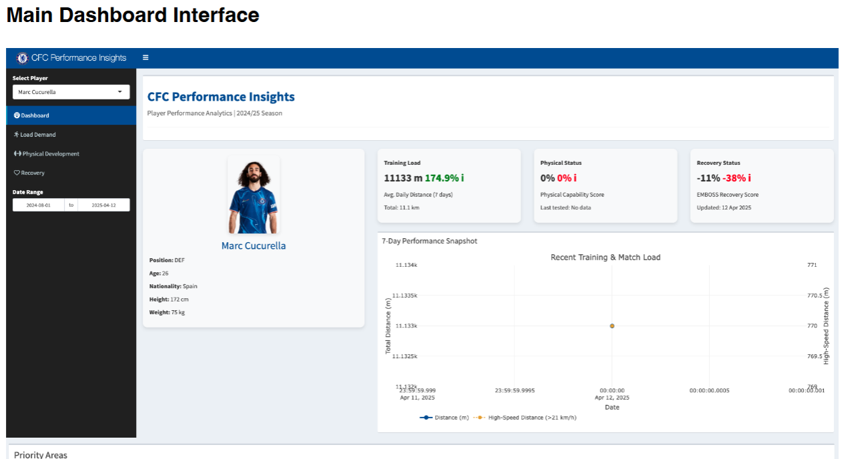Open the Select Player dropdown
Screen dimensions: 868x459
(x=71, y=92)
